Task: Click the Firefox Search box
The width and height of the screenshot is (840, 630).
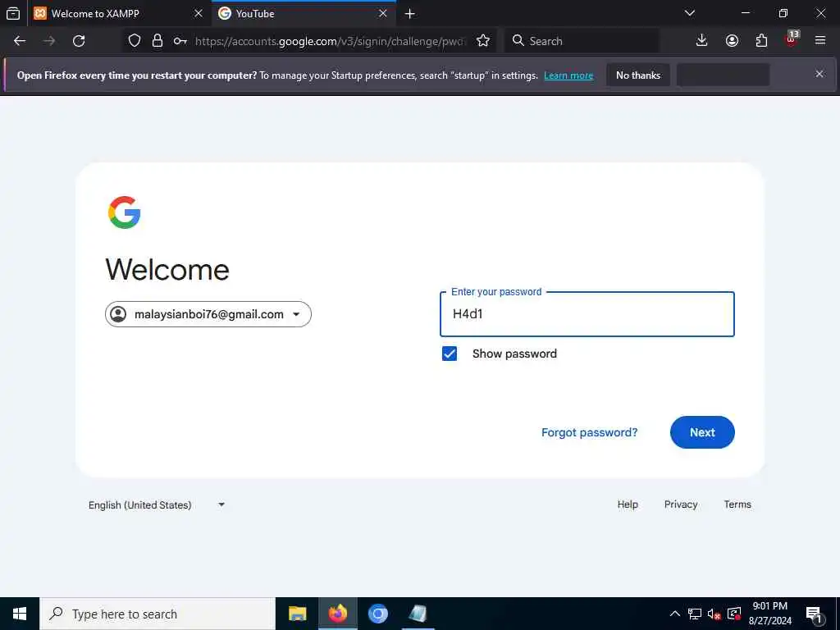Action: coord(582,41)
